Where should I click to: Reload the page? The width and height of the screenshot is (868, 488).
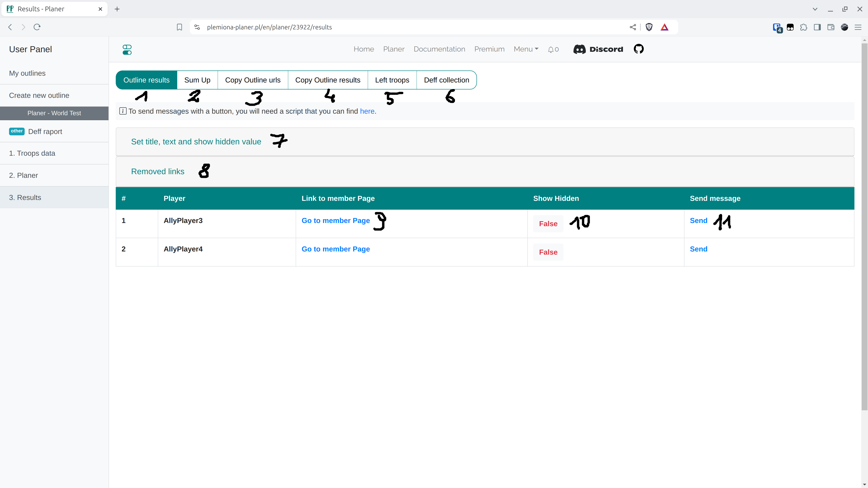point(37,27)
